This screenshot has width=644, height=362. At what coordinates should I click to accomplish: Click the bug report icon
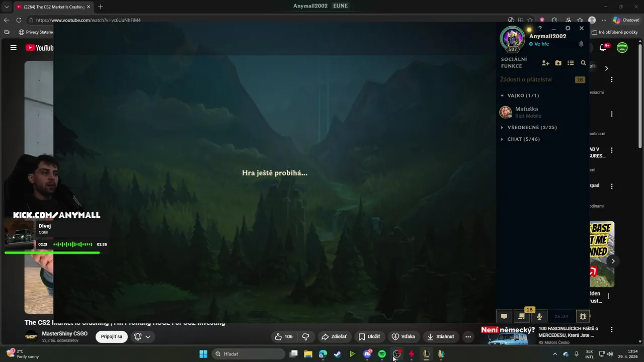tap(583, 316)
